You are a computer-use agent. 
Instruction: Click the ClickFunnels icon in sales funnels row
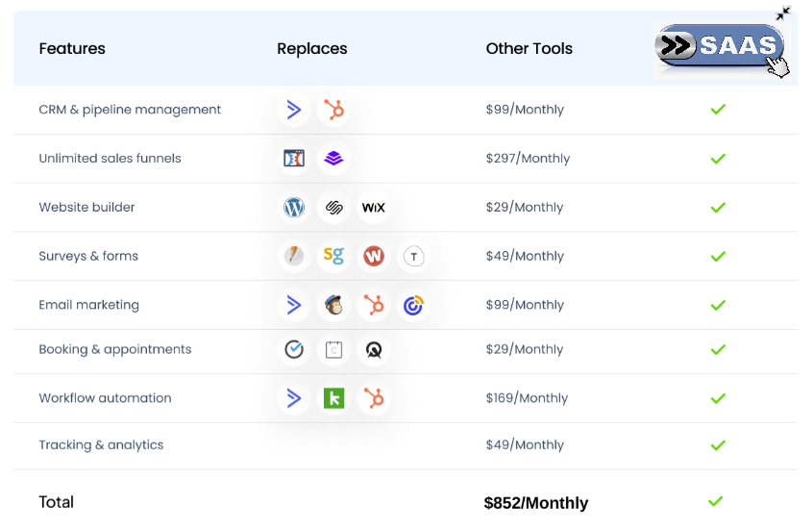coord(294,159)
